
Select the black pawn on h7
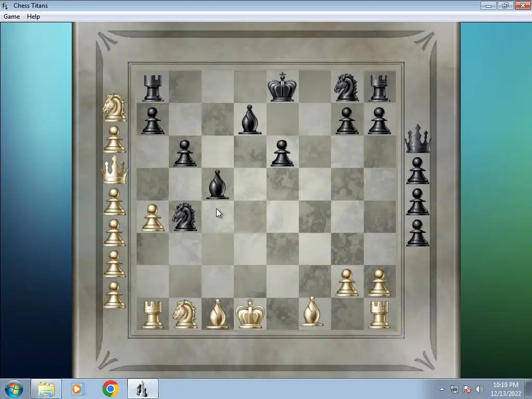pyautogui.click(x=379, y=121)
